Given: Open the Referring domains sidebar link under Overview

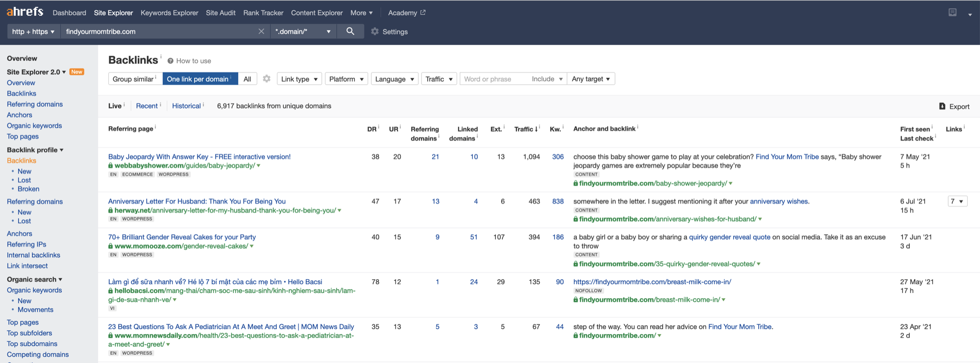Looking at the screenshot, I should [x=35, y=104].
